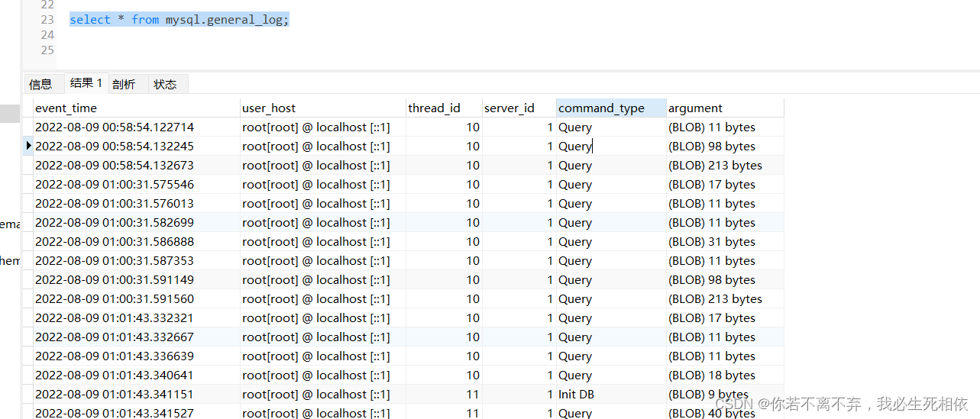Image resolution: width=980 pixels, height=419 pixels.
Task: Select cell 2022-08-09 01:01:43.336639
Action: [137, 356]
